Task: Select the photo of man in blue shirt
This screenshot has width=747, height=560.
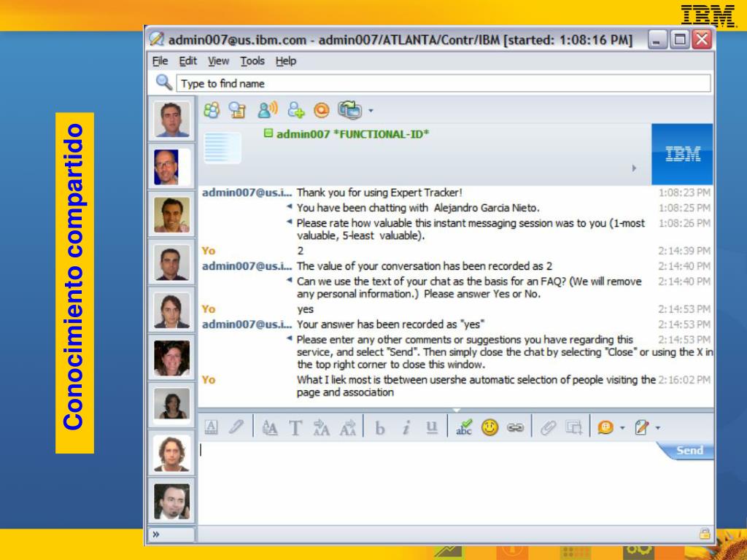Action: coord(171,119)
